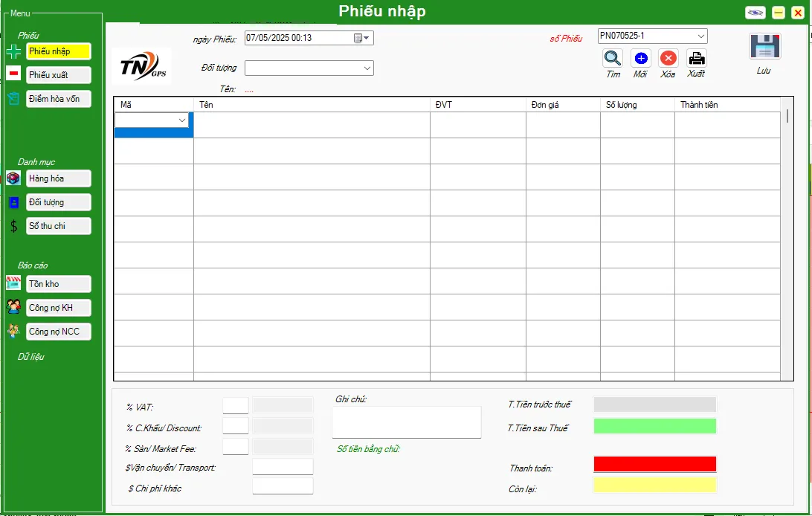Click the green plus icon beside Phiếu nhập
This screenshot has height=516, width=812.
pyautogui.click(x=13, y=51)
